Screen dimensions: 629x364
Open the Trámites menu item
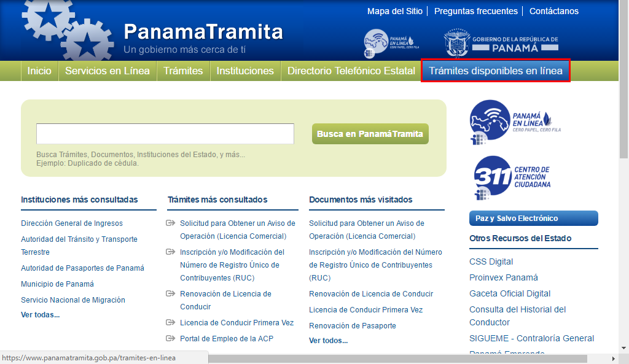coord(183,71)
